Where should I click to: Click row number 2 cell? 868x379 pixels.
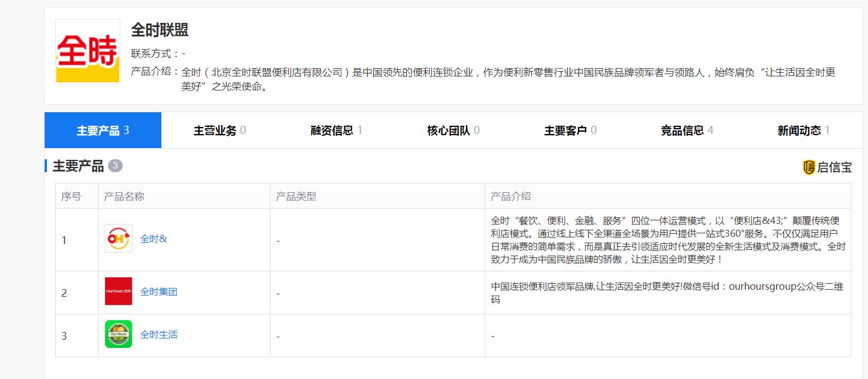77,293
